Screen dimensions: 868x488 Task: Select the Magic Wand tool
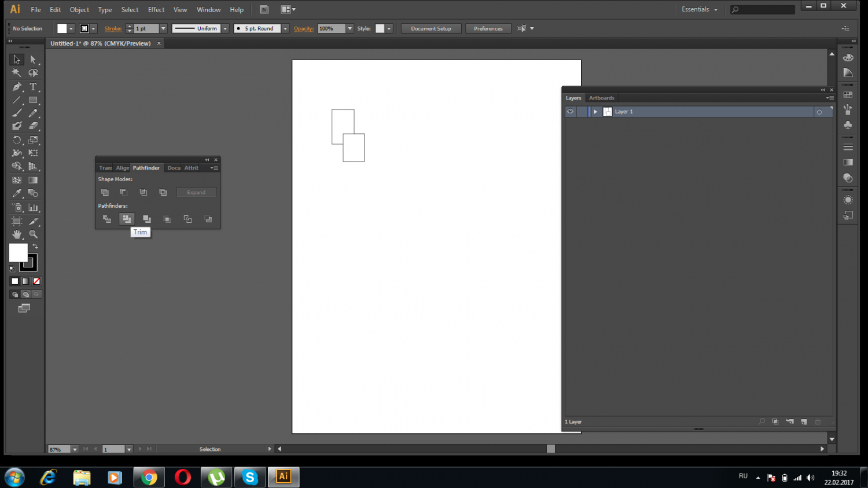(17, 73)
